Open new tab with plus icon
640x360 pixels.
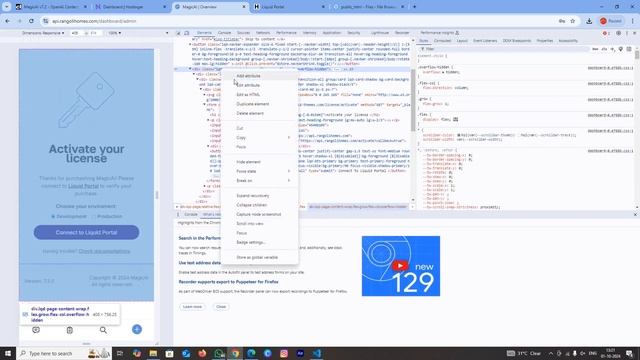(414, 7)
